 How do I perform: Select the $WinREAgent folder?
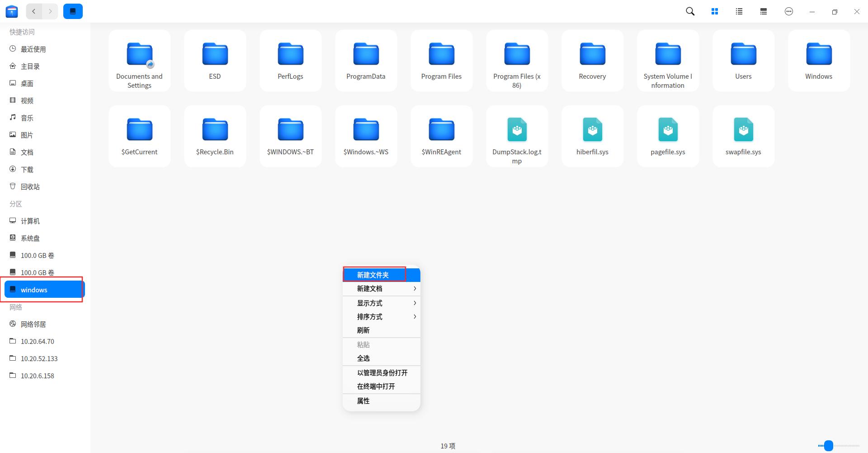441,136
